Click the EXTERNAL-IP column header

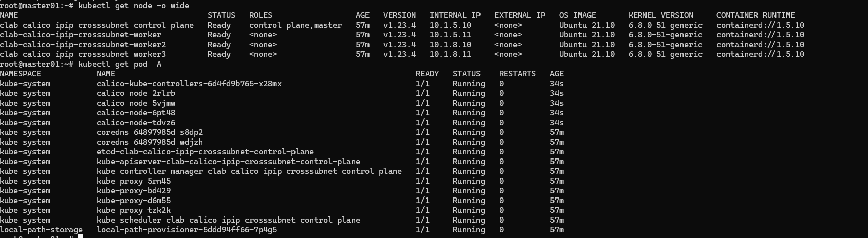coord(520,15)
